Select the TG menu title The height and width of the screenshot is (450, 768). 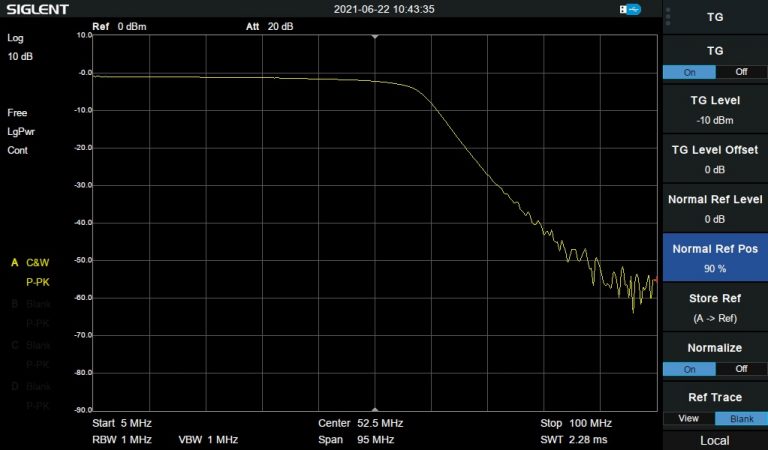pyautogui.click(x=714, y=17)
